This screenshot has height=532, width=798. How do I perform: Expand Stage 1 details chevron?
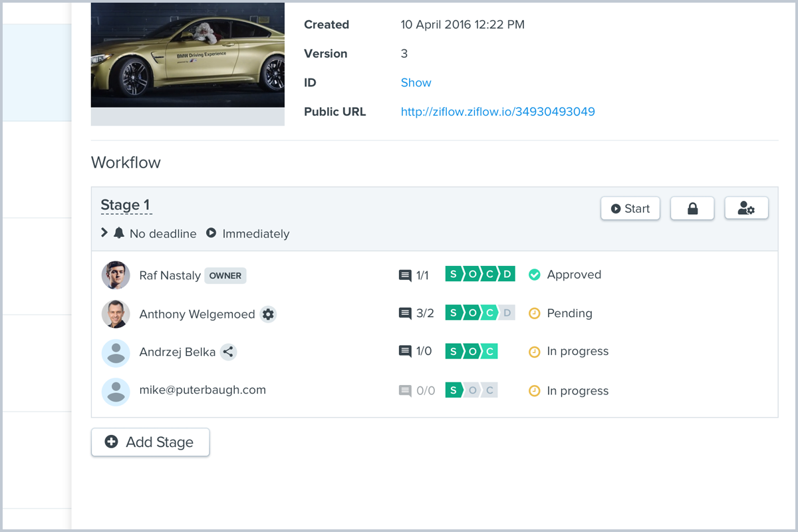pos(104,233)
